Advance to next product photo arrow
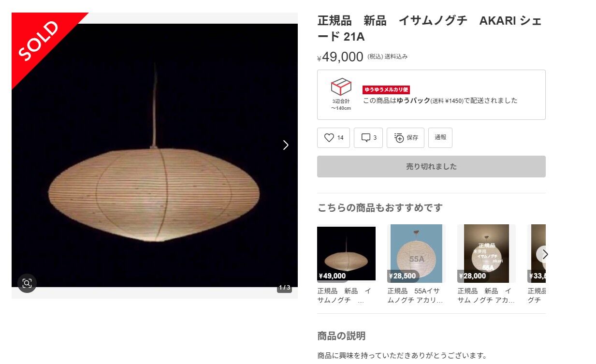The height and width of the screenshot is (364, 596). 286,145
